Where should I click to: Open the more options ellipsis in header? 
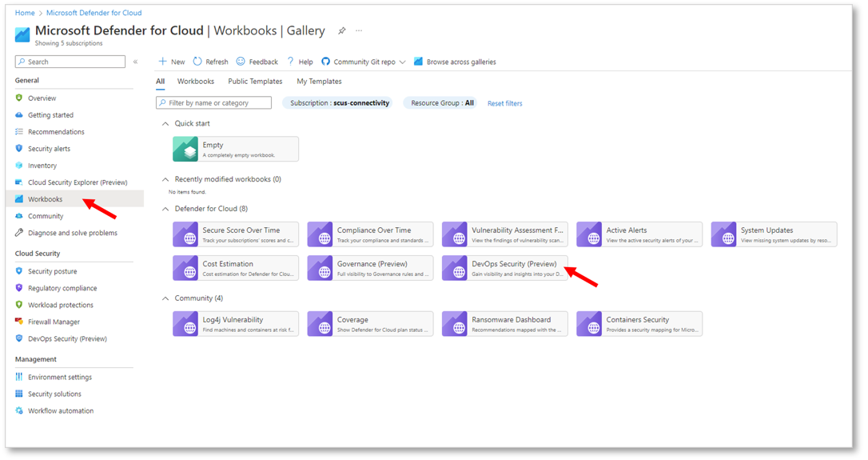(359, 31)
